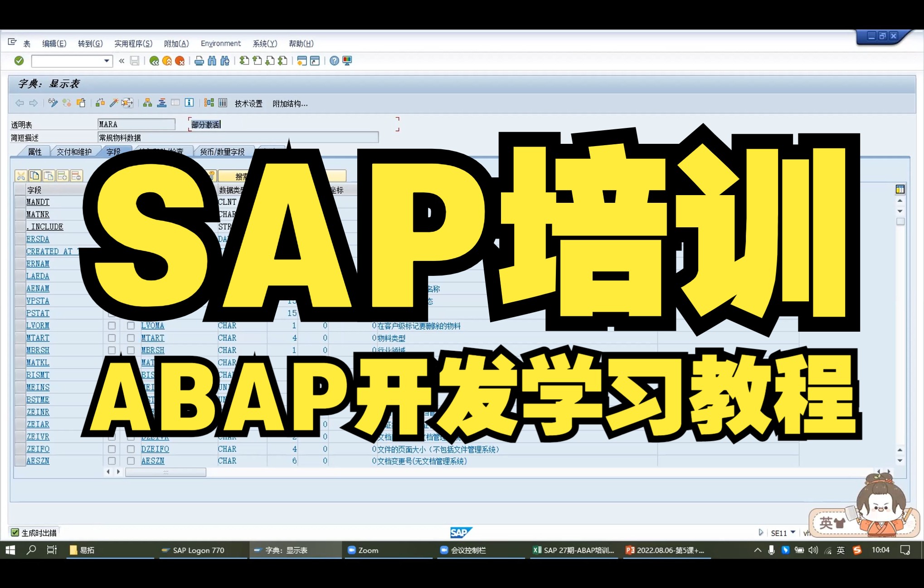The image size is (924, 588).
Task: Click the Find Next binoculars-plus icon
Action: point(225,61)
